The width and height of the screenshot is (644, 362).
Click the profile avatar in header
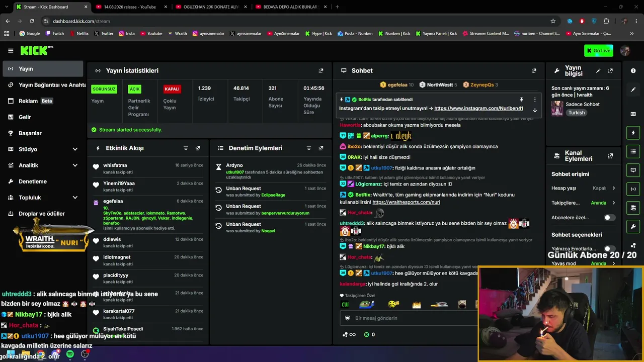(x=625, y=50)
